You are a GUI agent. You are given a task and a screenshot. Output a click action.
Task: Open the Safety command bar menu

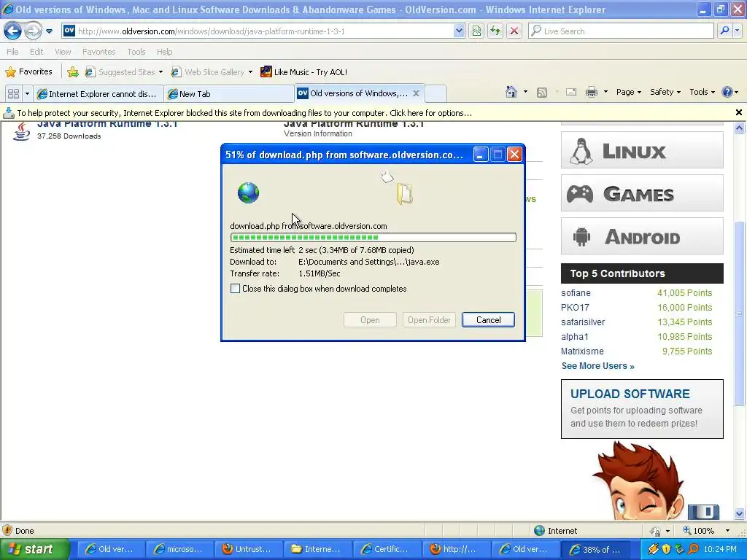pos(665,93)
